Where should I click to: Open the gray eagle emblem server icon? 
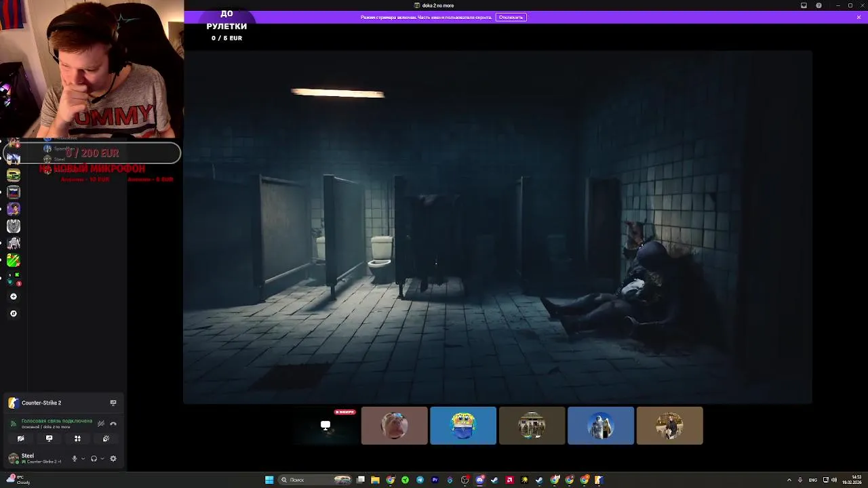click(14, 226)
